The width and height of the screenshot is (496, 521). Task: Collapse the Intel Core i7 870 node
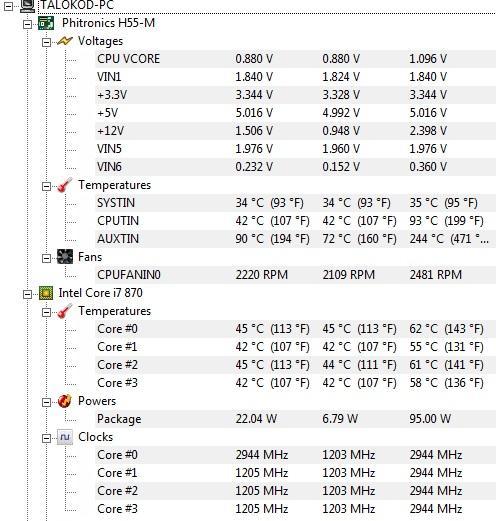point(28,294)
